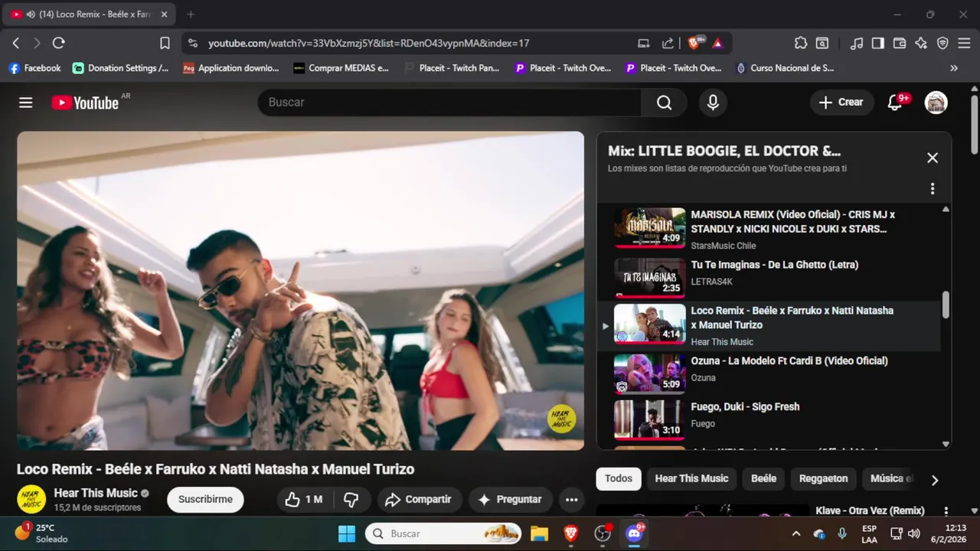Viewport: 980px width, 551px height.
Task: Open the more actions menu under the video
Action: [x=571, y=500]
